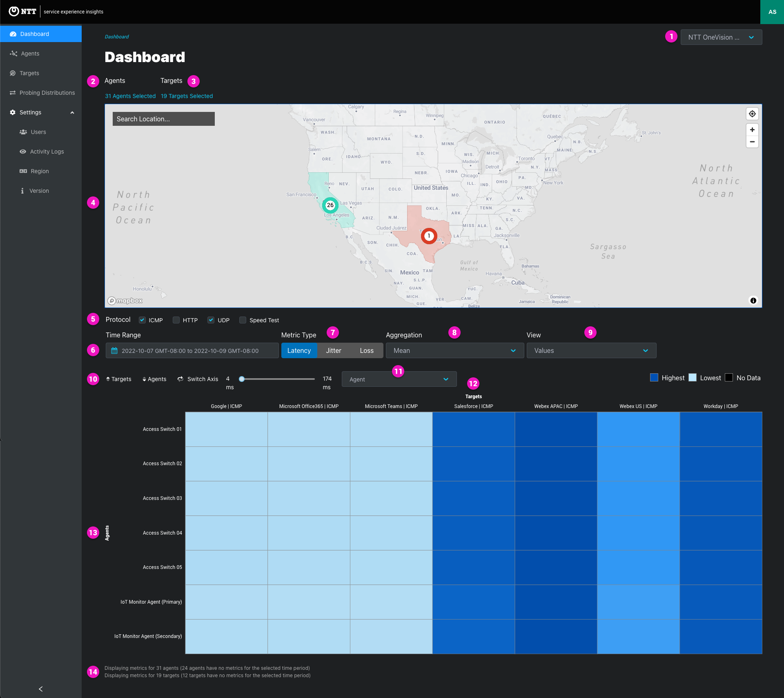This screenshot has height=698, width=784.
Task: Select the Loss metric type
Action: tap(367, 350)
